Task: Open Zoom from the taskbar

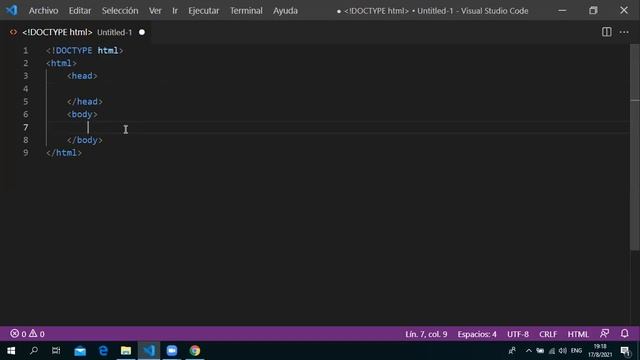Action: click(172, 351)
